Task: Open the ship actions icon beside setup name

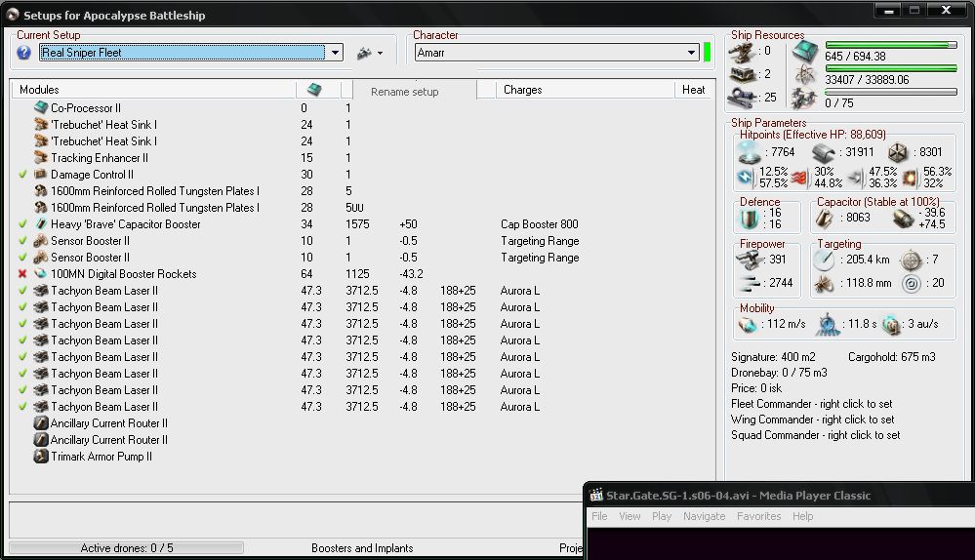Action: [x=364, y=54]
